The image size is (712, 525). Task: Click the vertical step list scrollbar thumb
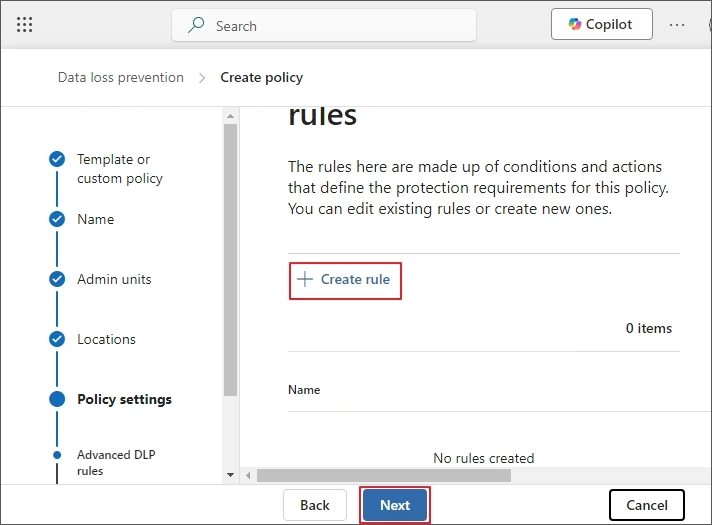pyautogui.click(x=230, y=260)
